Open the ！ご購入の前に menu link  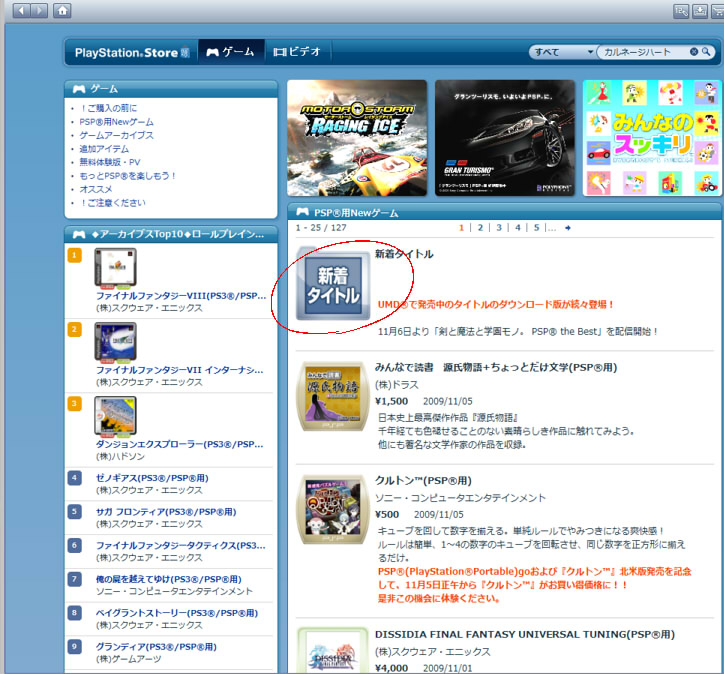coord(108,108)
